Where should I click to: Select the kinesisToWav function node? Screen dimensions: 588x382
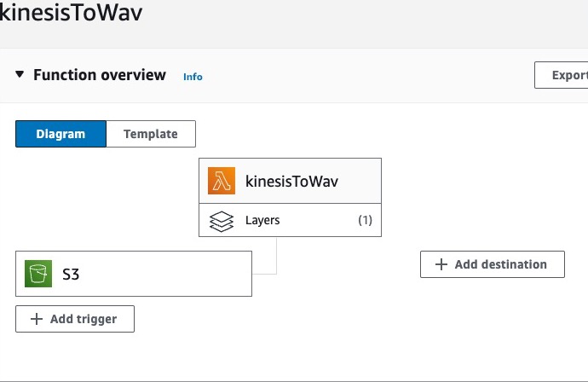[x=291, y=181]
